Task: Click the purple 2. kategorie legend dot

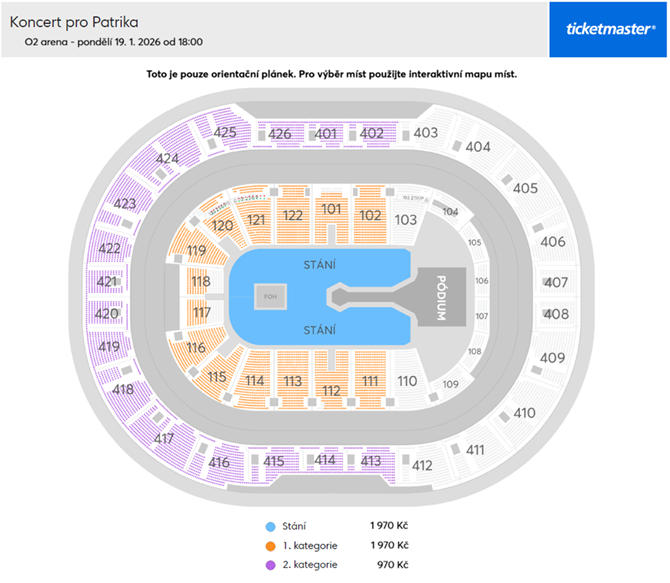Action: (x=271, y=566)
